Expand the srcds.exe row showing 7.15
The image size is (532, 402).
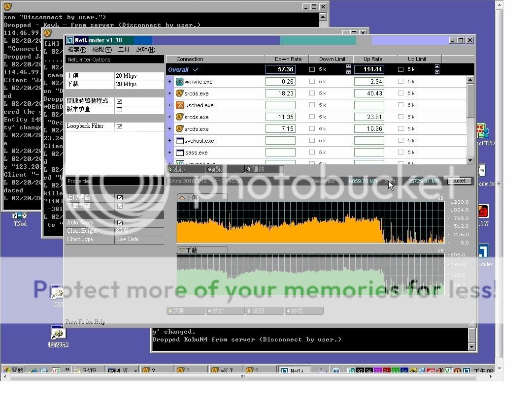(x=169, y=129)
